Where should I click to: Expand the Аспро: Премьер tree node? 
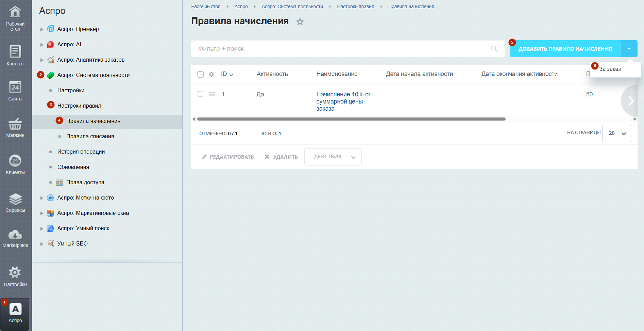pyautogui.click(x=42, y=29)
